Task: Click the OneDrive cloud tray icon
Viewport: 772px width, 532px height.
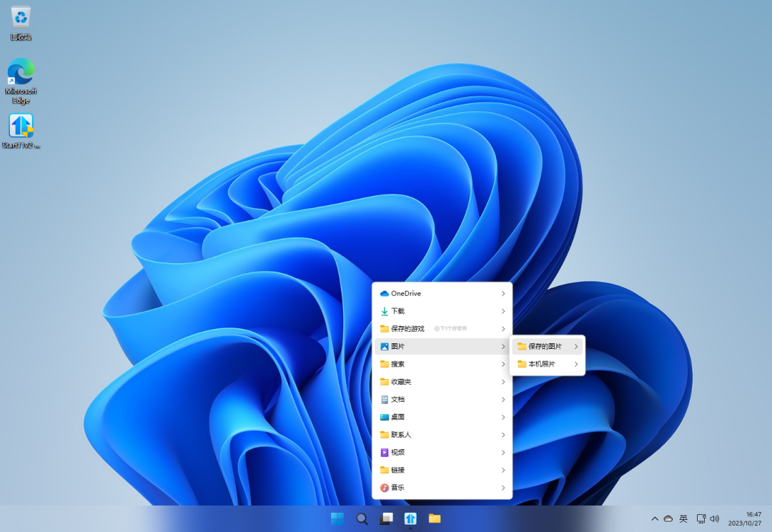Action: pos(668,518)
